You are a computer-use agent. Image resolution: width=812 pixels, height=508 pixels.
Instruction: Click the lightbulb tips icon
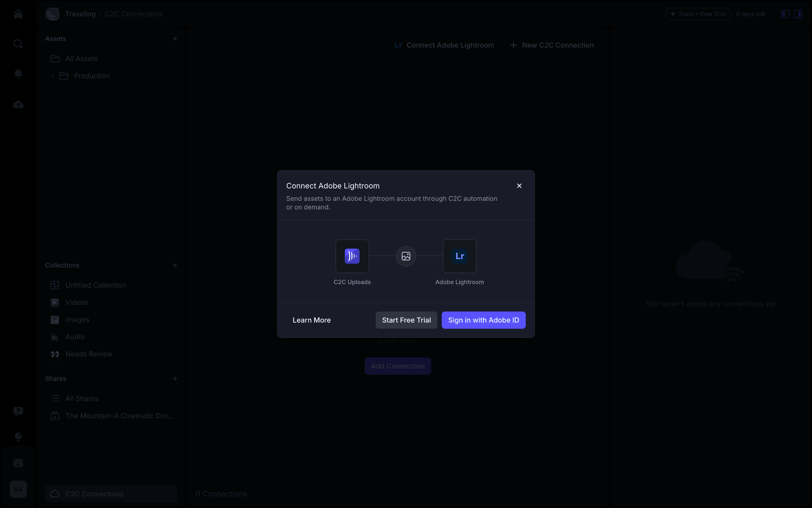18,437
